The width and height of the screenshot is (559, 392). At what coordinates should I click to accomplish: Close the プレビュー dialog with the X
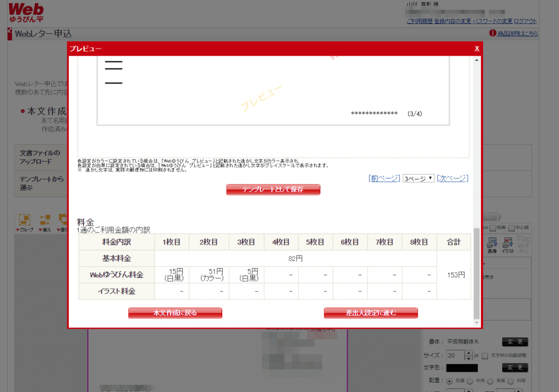coord(477,49)
